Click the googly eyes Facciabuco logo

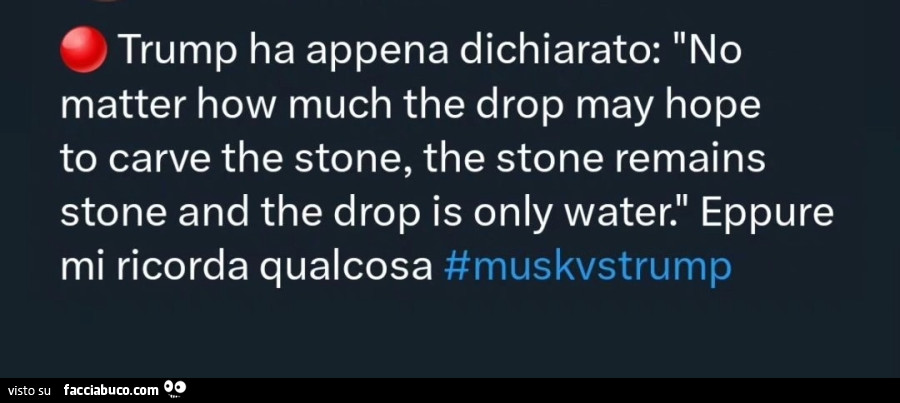tap(172, 390)
